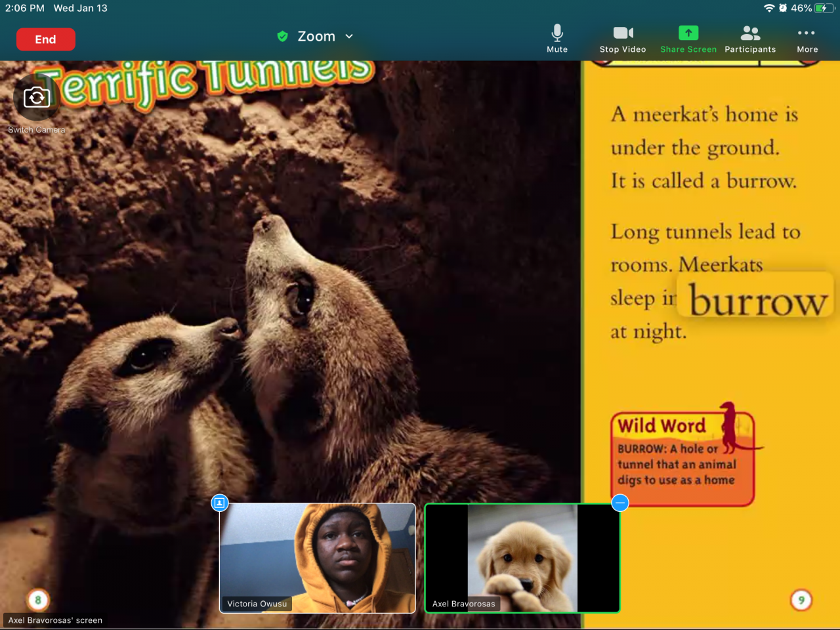Image resolution: width=840 pixels, height=630 pixels.
Task: Expand the Zoom meeting info dropdown
Action: click(349, 37)
